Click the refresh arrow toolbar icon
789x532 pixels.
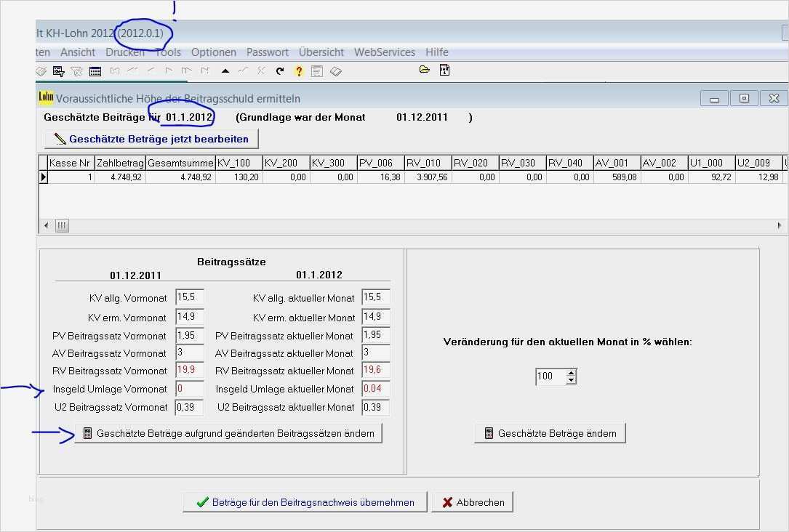point(280,71)
